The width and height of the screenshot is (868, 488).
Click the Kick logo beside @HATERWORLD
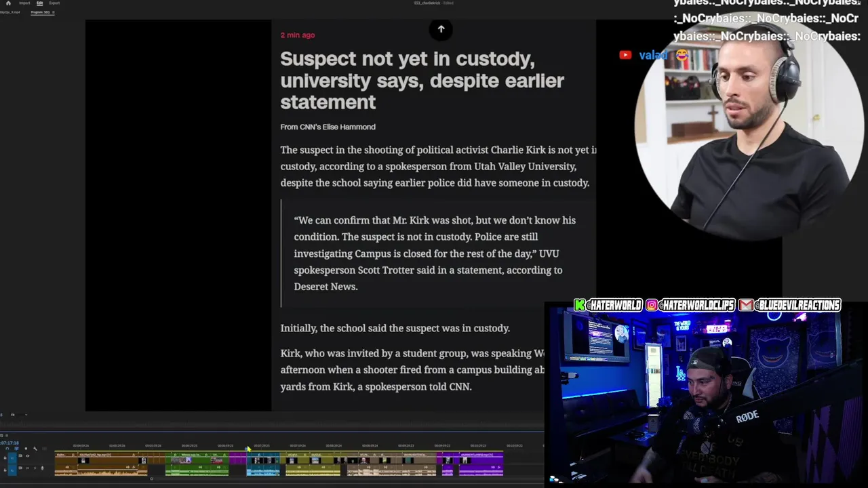click(580, 306)
